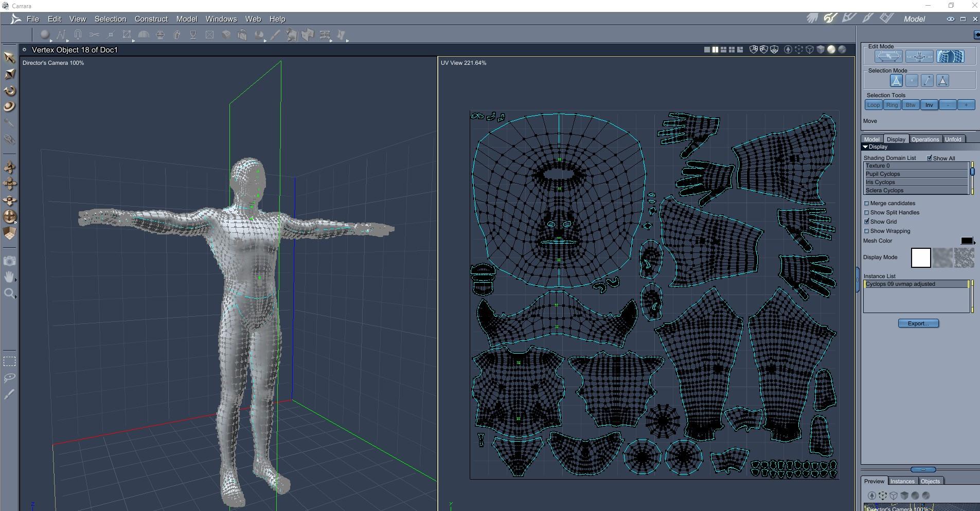Select single-pane view layout
Screen dimensions: 980x511
707,50
